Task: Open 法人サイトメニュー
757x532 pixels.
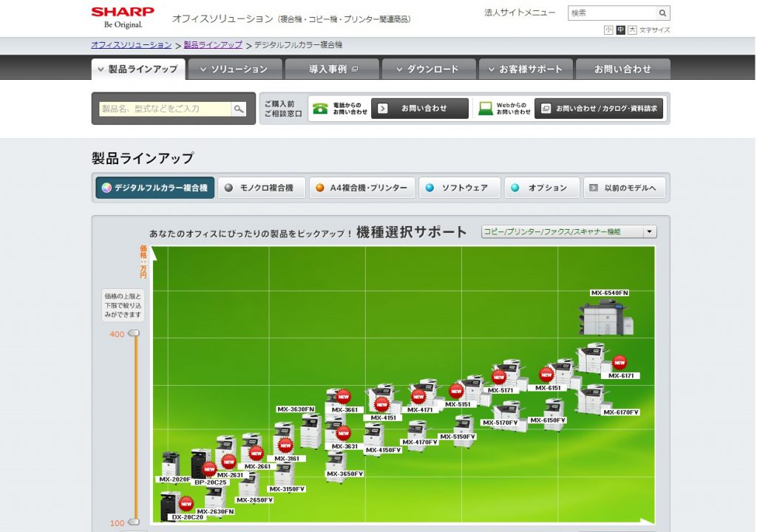Action: pyautogui.click(x=520, y=13)
